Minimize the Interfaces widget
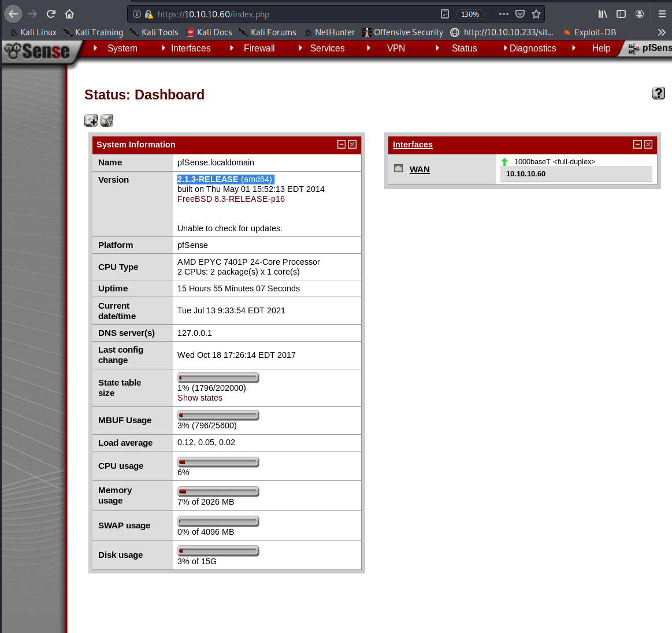 click(x=637, y=145)
